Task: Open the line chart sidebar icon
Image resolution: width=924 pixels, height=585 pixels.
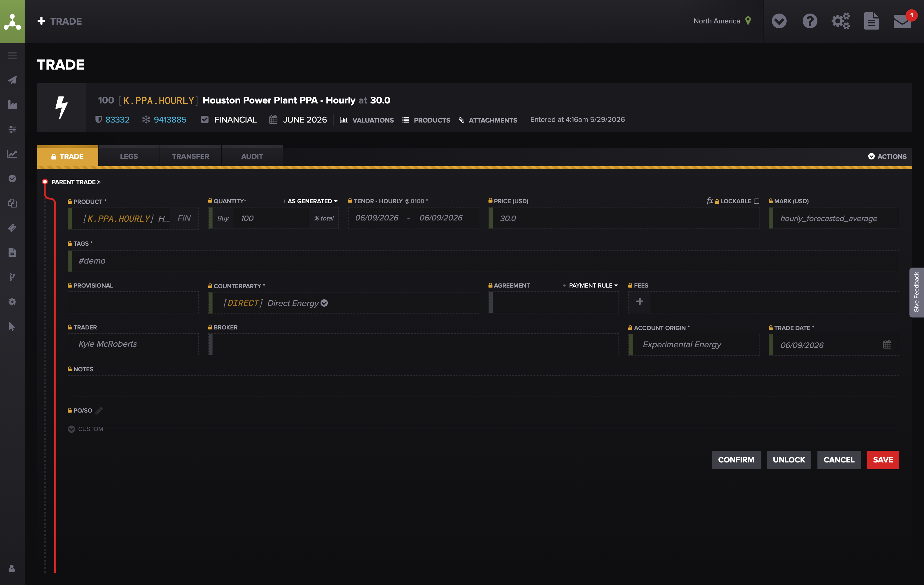Action: click(x=12, y=154)
